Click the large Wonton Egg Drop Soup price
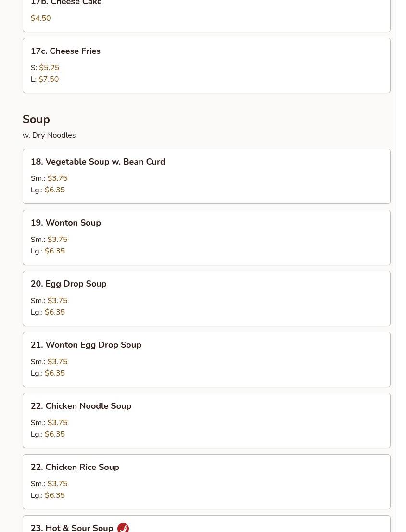The image size is (406, 532). pyautogui.click(x=55, y=373)
